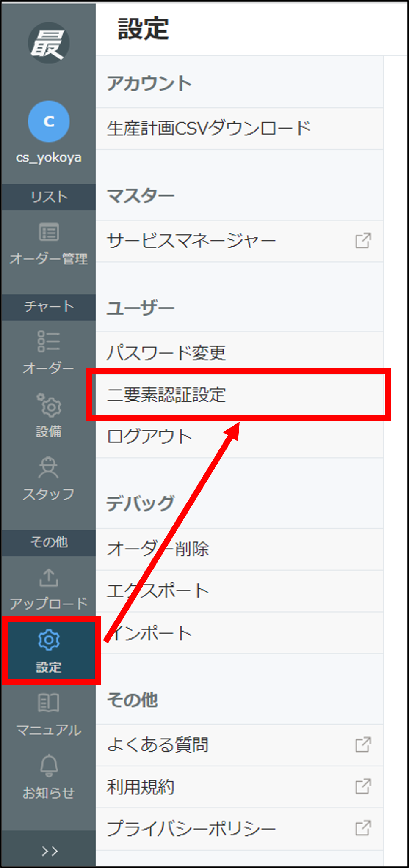Click external link icon beside よくある質問
Image resolution: width=409 pixels, height=868 pixels.
pyautogui.click(x=363, y=744)
